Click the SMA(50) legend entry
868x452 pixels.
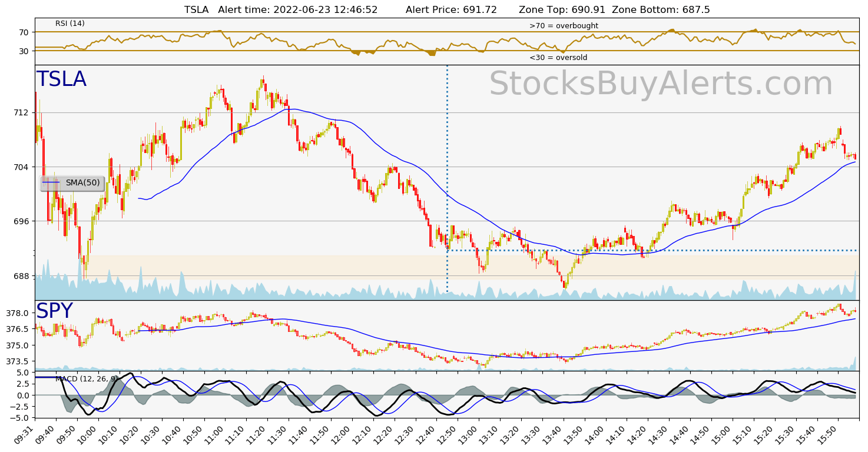click(x=72, y=183)
